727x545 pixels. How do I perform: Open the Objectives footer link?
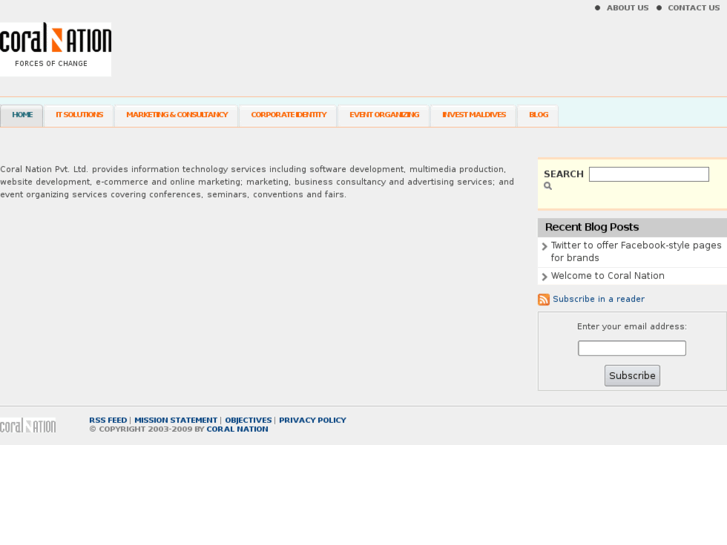click(x=248, y=420)
